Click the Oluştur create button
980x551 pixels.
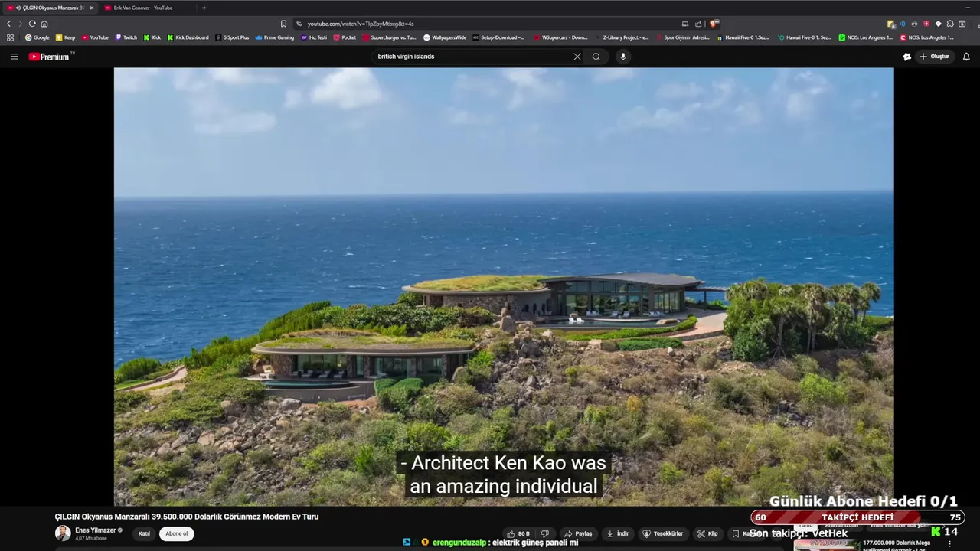coord(934,57)
